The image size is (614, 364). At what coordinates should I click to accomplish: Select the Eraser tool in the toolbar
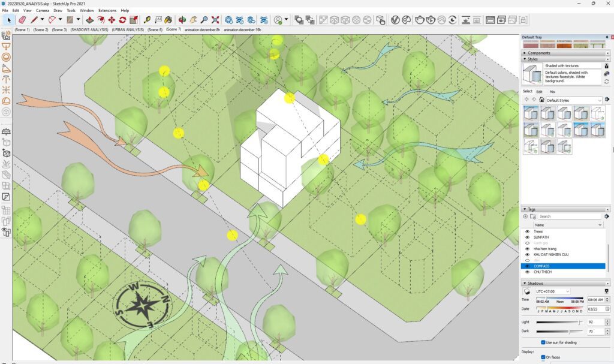pyautogui.click(x=23, y=20)
